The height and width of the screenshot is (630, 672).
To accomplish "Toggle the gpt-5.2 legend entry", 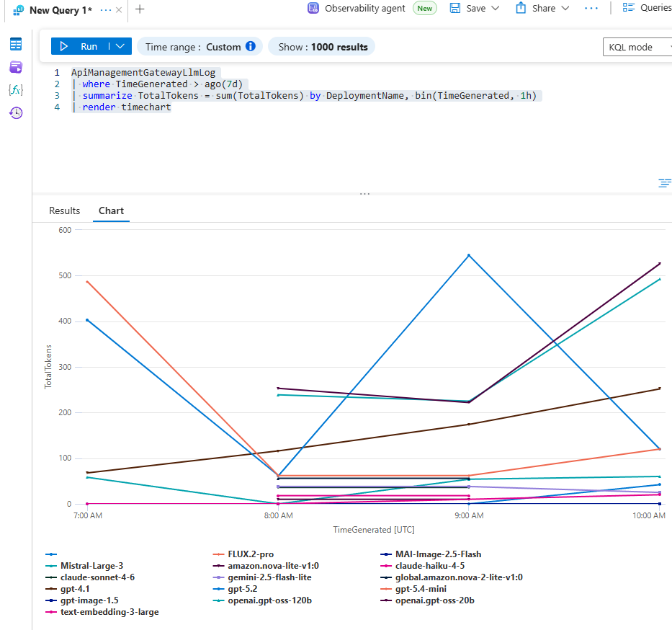I will pyautogui.click(x=235, y=589).
